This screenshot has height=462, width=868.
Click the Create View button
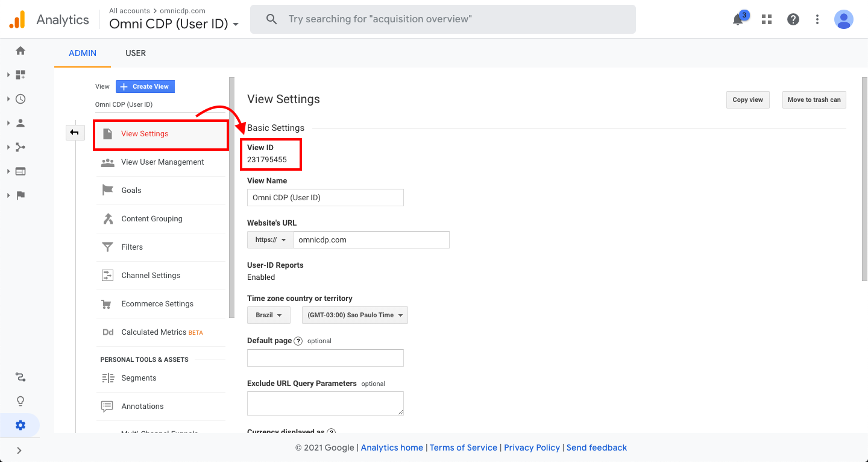(x=145, y=86)
